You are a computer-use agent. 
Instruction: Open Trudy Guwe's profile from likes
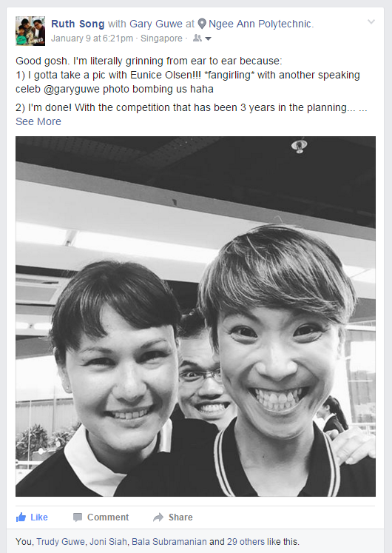point(61,542)
